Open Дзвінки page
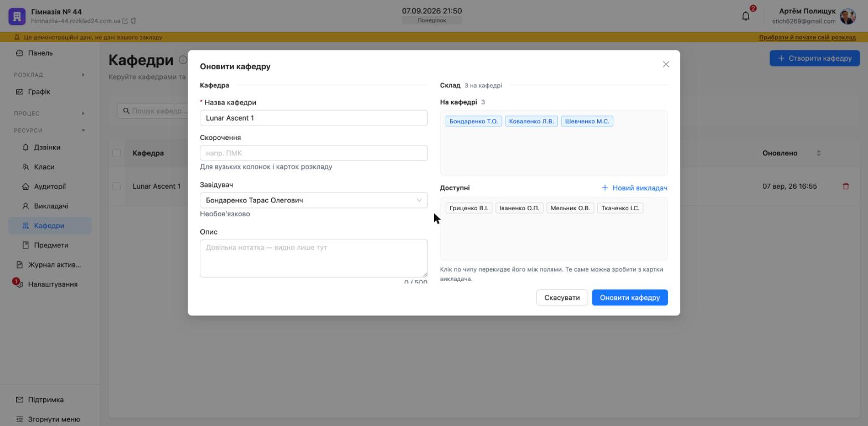Screen dimensions: 868x426 50,148
